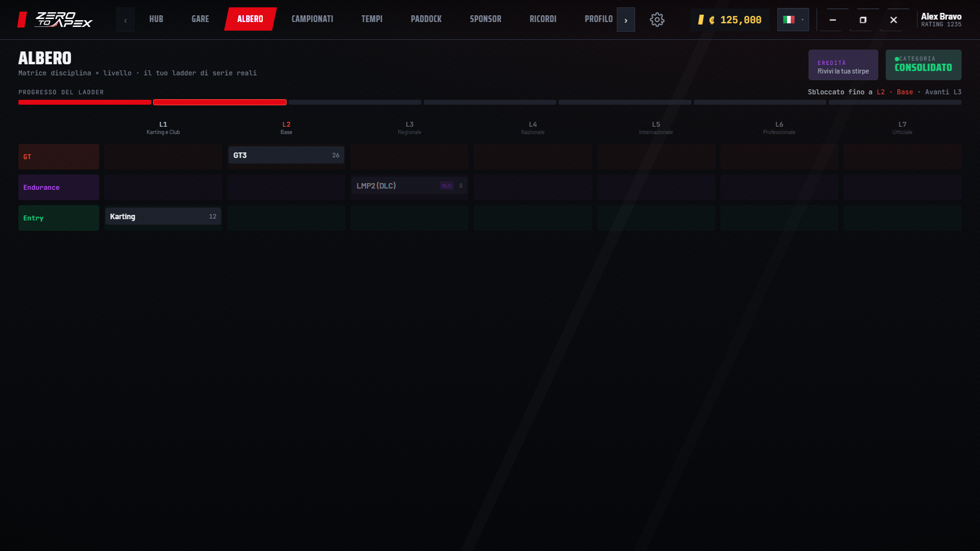Click the Categoria Consolidato badge
The height and width of the screenshot is (551, 980).
[924, 65]
